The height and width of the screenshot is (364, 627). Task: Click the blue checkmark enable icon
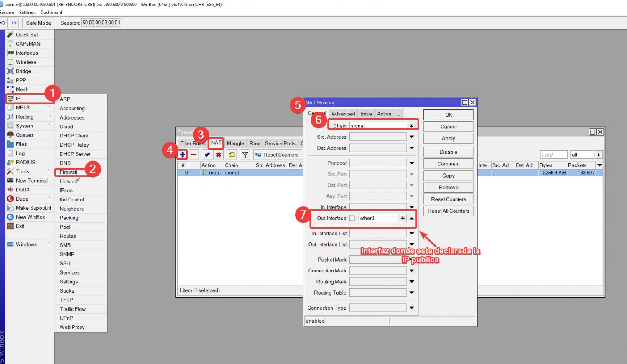(207, 155)
